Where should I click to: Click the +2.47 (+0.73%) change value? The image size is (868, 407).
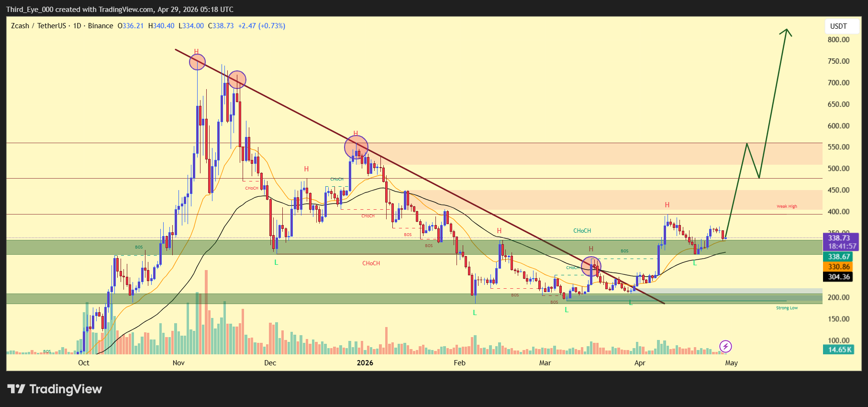pos(262,26)
